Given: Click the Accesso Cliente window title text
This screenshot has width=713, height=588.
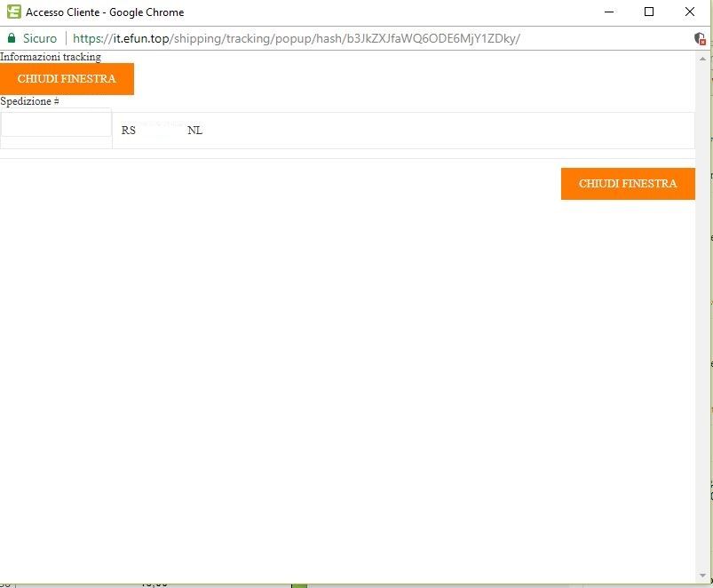Looking at the screenshot, I should coord(105,12).
